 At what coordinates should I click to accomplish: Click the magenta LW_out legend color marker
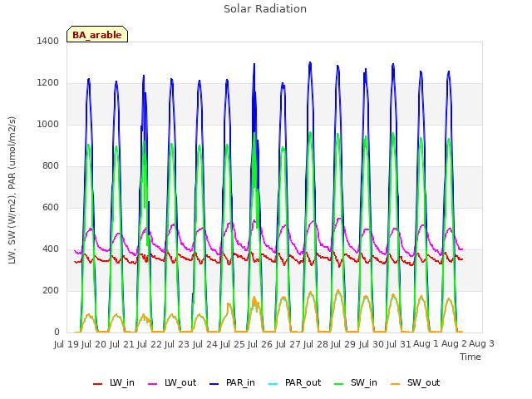point(153,384)
